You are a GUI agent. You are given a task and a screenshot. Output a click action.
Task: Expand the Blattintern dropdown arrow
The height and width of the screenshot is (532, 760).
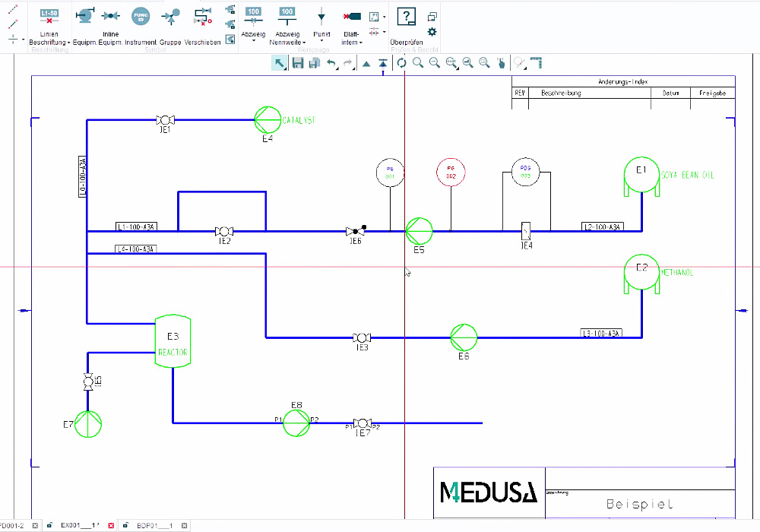coord(360,43)
